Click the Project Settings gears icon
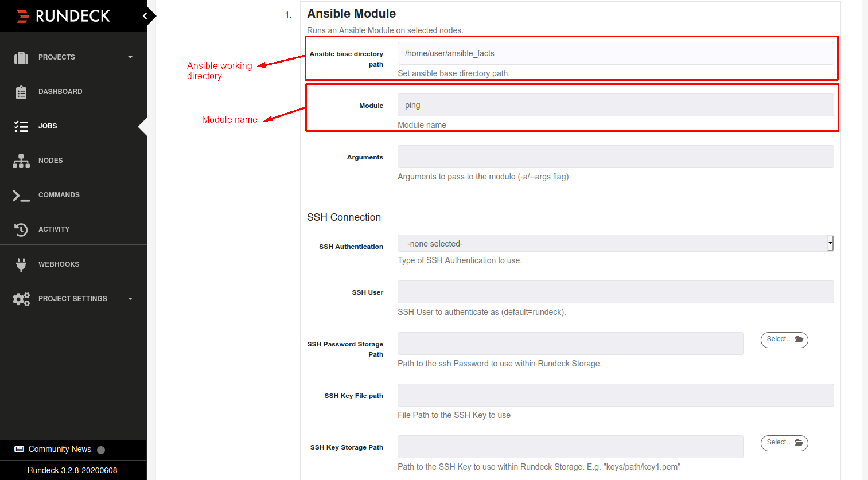Screen dimensions: 868x480 coord(21,299)
